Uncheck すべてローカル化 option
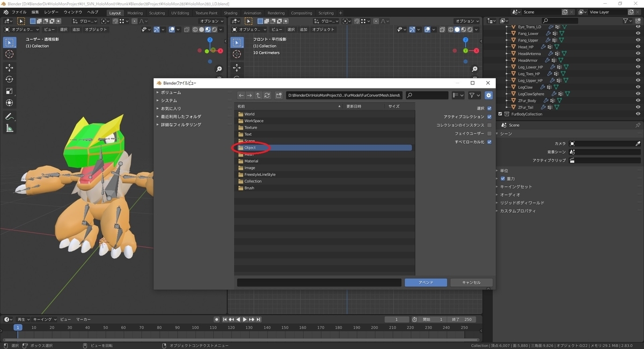 point(489,142)
